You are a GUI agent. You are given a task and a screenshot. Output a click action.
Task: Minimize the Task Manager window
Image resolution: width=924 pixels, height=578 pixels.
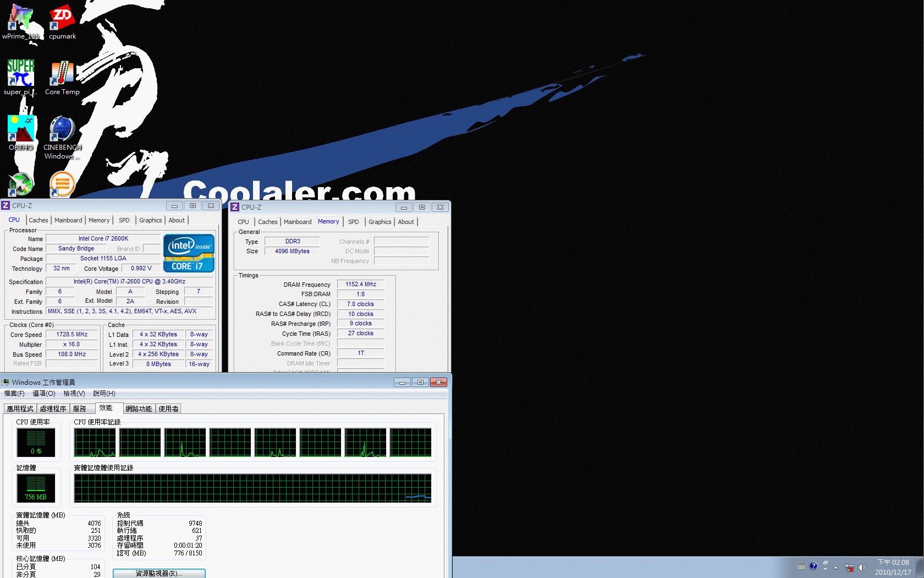click(402, 382)
